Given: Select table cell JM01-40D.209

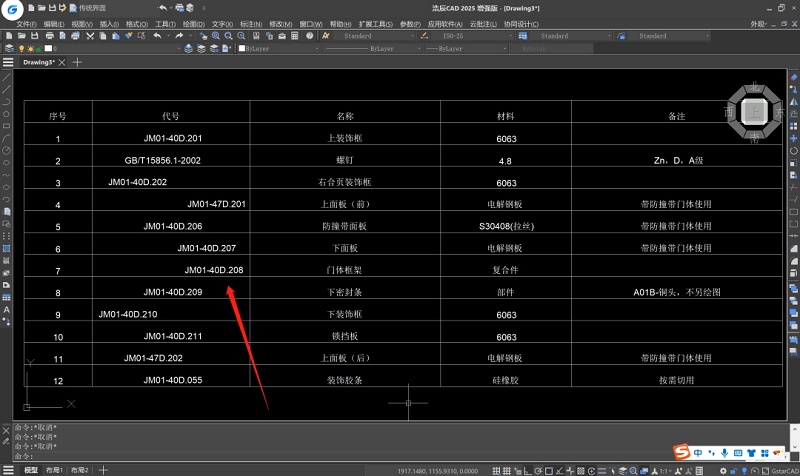Looking at the screenshot, I should (172, 292).
